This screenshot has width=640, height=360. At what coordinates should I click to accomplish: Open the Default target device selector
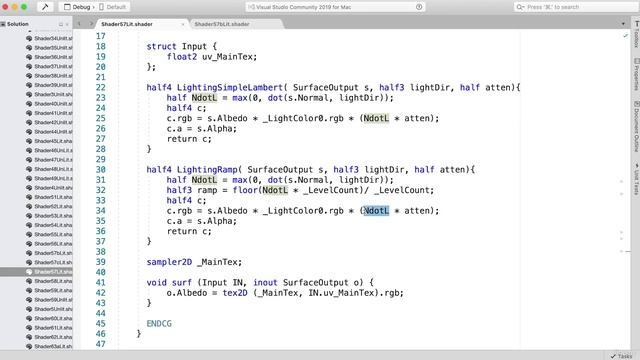[x=113, y=7]
